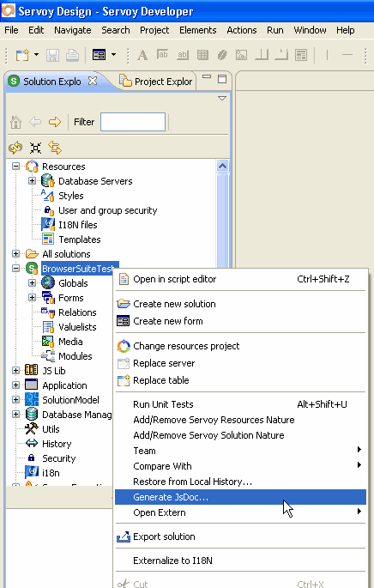This screenshot has width=374, height=588.
Task: Expand the Database Manager node
Action: pos(15,414)
